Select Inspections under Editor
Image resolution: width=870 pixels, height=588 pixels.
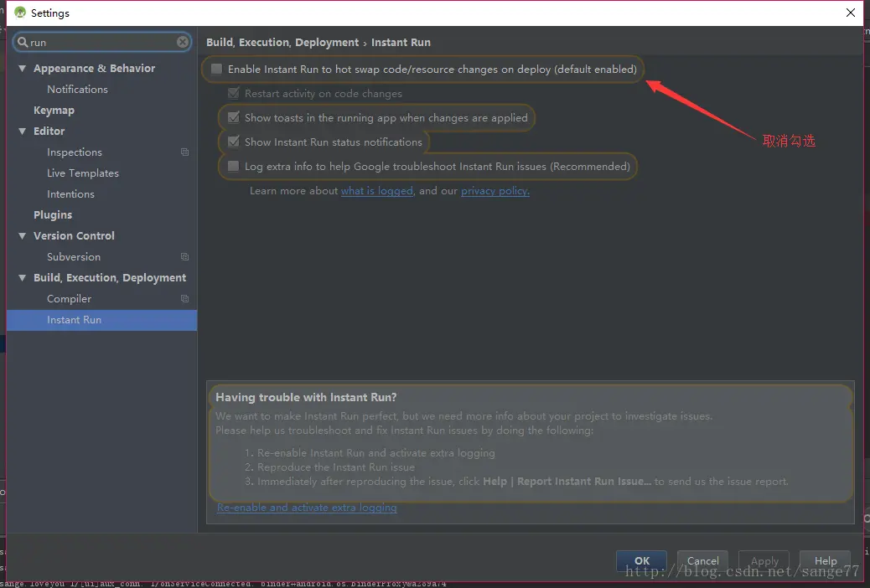(75, 152)
